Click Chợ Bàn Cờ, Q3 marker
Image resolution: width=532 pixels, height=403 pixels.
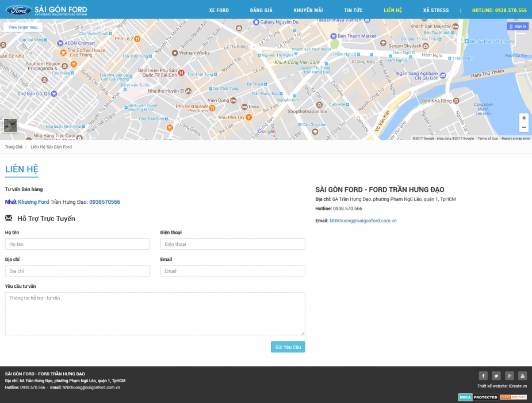tap(53, 94)
